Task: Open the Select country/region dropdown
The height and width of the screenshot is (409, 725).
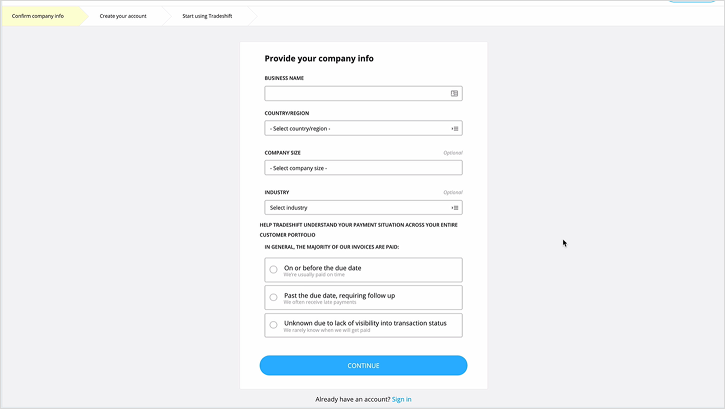Action: pos(355,128)
